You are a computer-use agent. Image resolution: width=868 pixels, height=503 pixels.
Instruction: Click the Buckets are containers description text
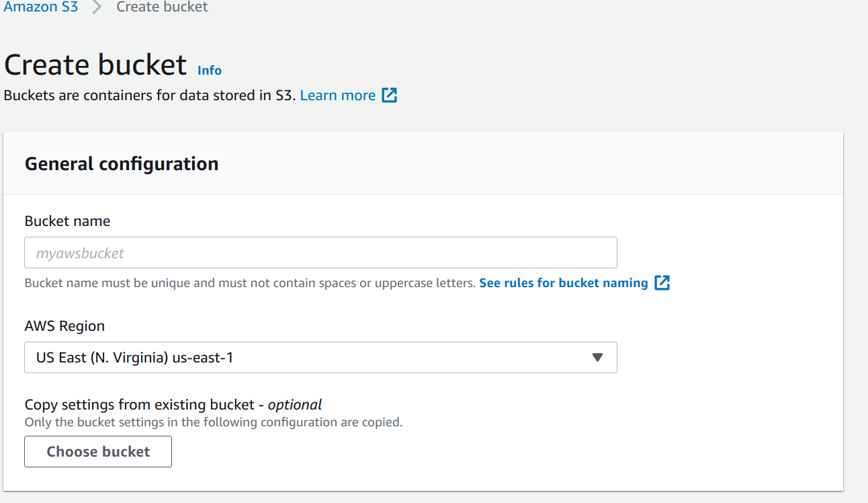tap(149, 95)
